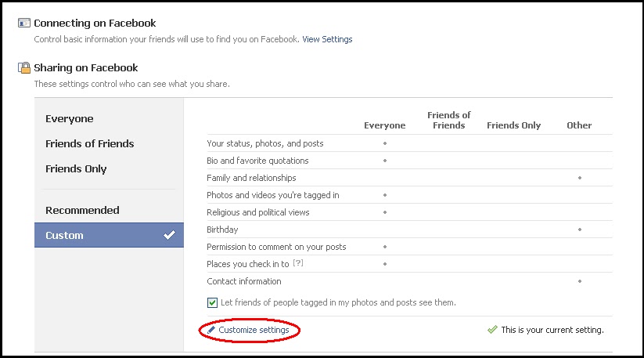
Task: Uncheck the friends of people tagged checkbox
Action: pyautogui.click(x=213, y=302)
